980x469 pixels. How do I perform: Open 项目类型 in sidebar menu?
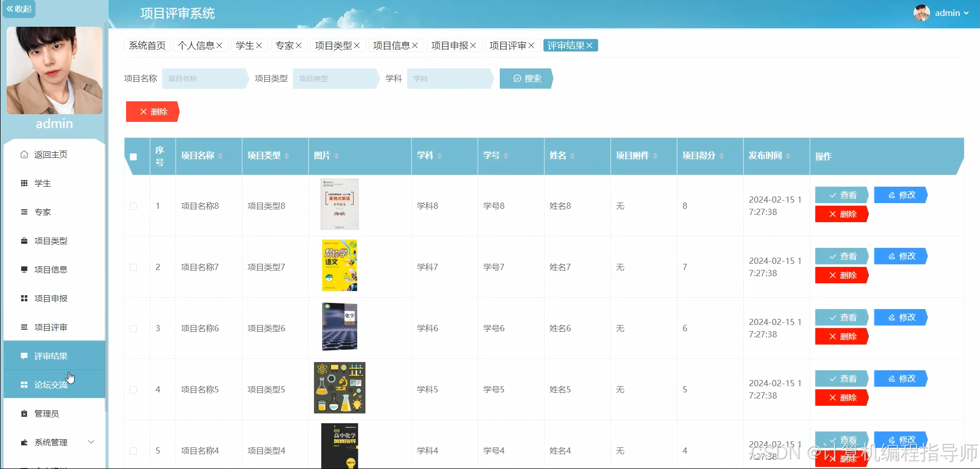click(x=54, y=241)
